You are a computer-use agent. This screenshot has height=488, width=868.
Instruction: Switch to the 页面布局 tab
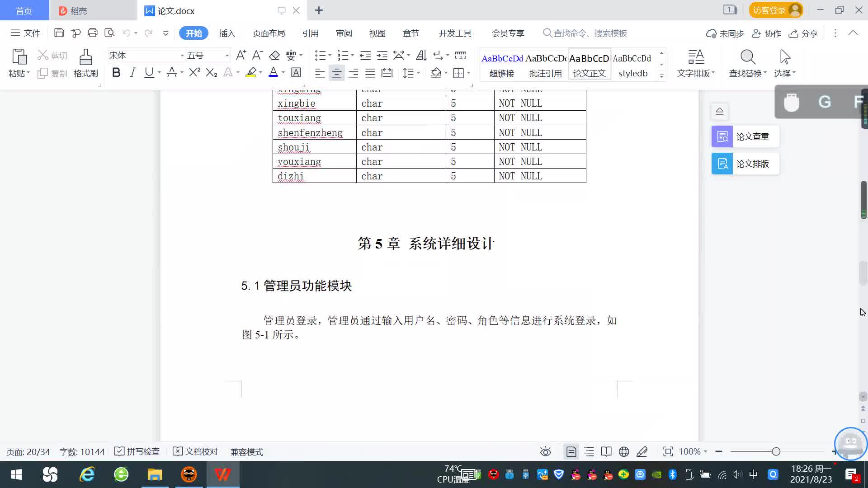pos(269,33)
